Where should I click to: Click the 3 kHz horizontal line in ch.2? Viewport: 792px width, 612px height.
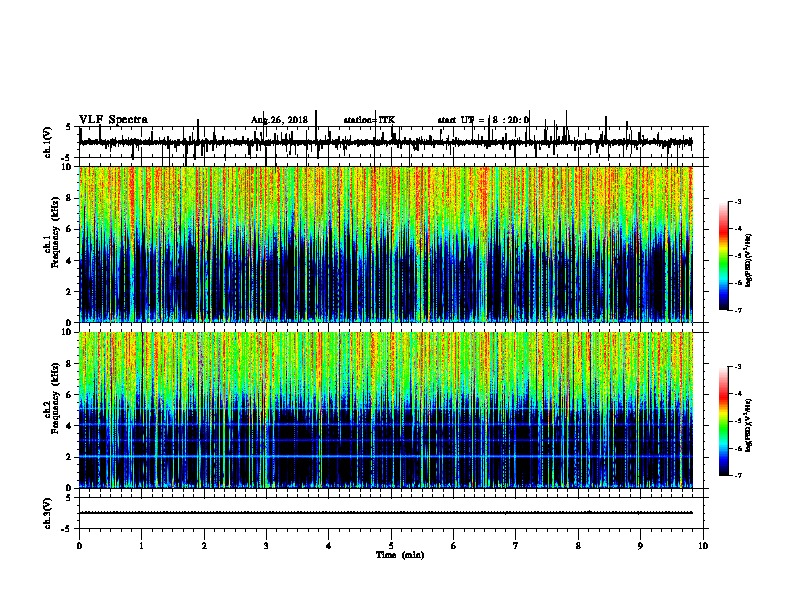[386, 440]
